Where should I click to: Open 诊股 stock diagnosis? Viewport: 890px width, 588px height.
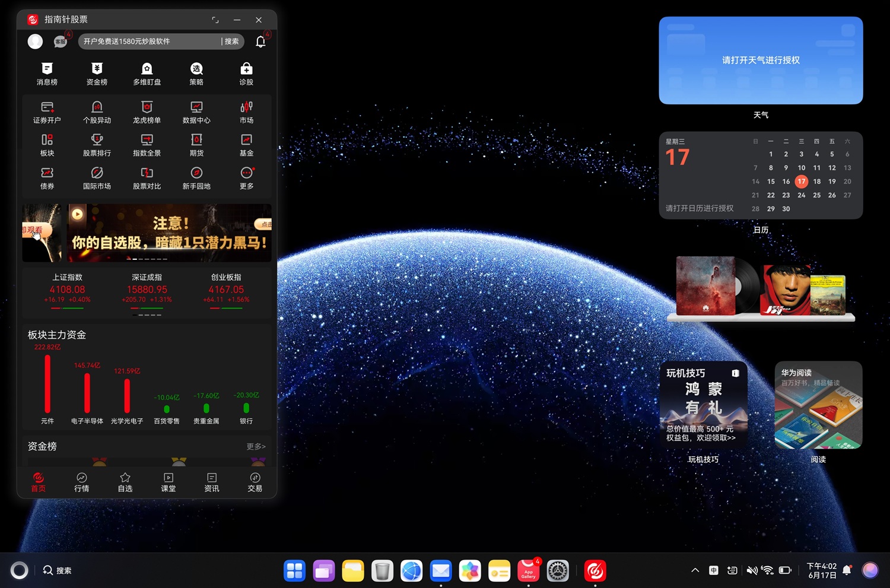246,74
